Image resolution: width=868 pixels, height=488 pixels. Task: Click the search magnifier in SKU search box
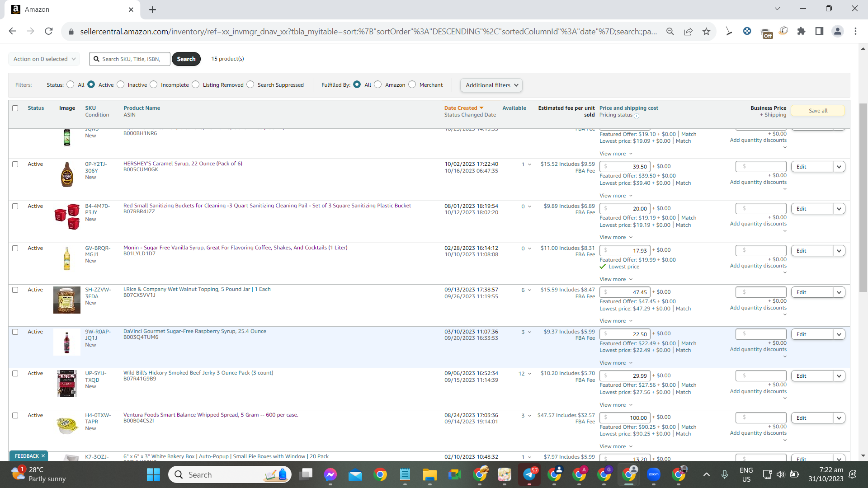(x=96, y=59)
